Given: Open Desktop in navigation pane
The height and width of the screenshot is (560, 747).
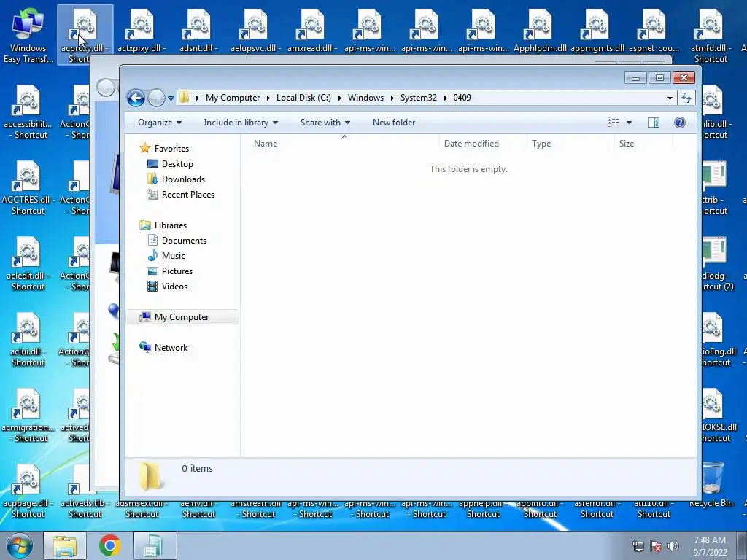Looking at the screenshot, I should [171, 164].
